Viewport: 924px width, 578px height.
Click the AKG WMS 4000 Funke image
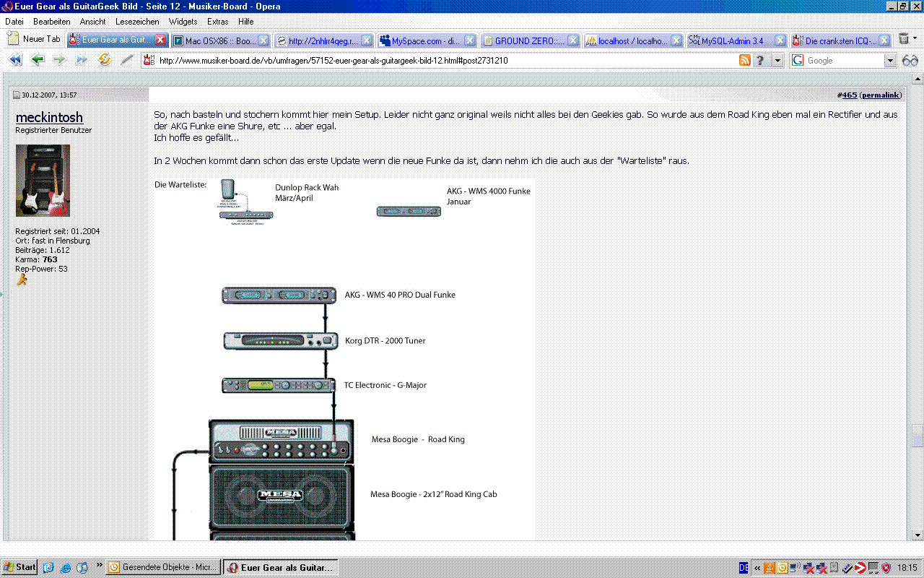[x=409, y=211]
